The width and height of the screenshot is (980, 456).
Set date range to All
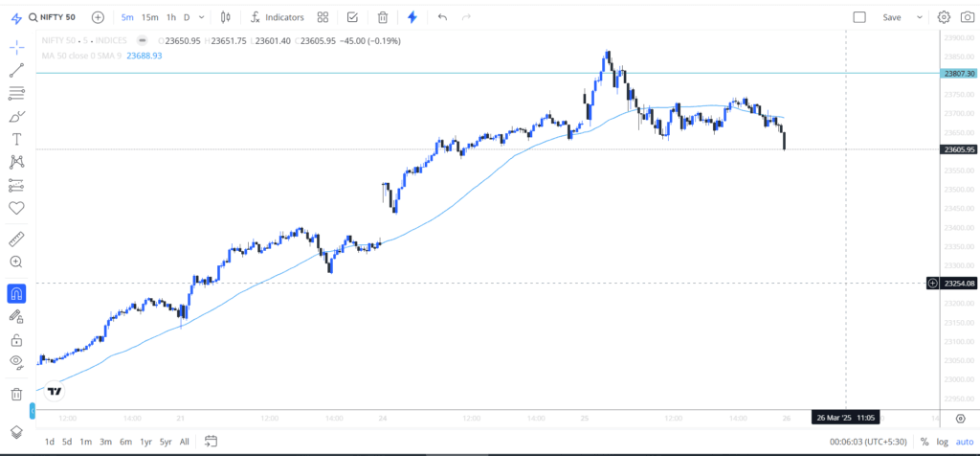click(x=185, y=442)
